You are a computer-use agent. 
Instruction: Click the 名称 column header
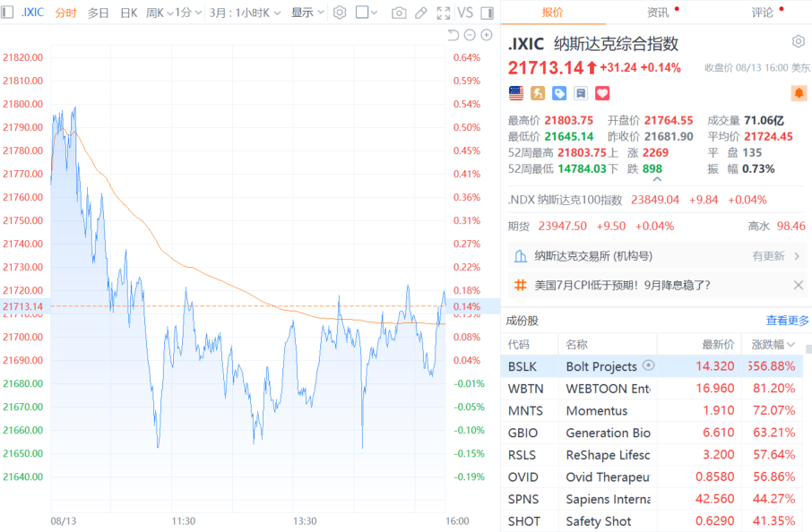point(577,345)
